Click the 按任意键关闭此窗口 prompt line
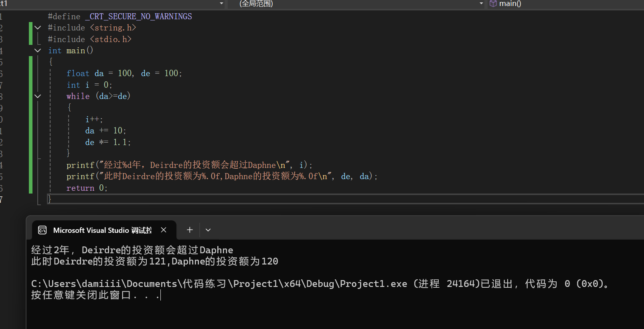This screenshot has height=329, width=644. 96,295
